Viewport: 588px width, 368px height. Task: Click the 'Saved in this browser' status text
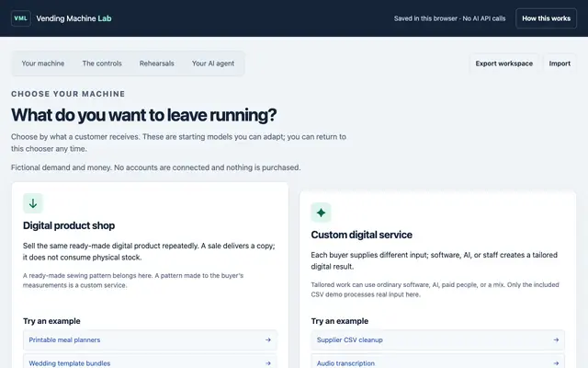pyautogui.click(x=449, y=18)
